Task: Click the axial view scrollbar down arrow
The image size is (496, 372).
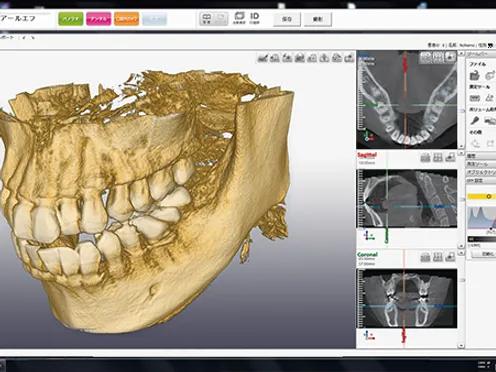Action: click(461, 146)
